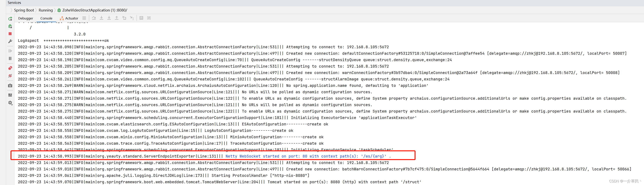Click the update running application bug icon
Viewport: 644px width, 185px height.
(x=10, y=26)
